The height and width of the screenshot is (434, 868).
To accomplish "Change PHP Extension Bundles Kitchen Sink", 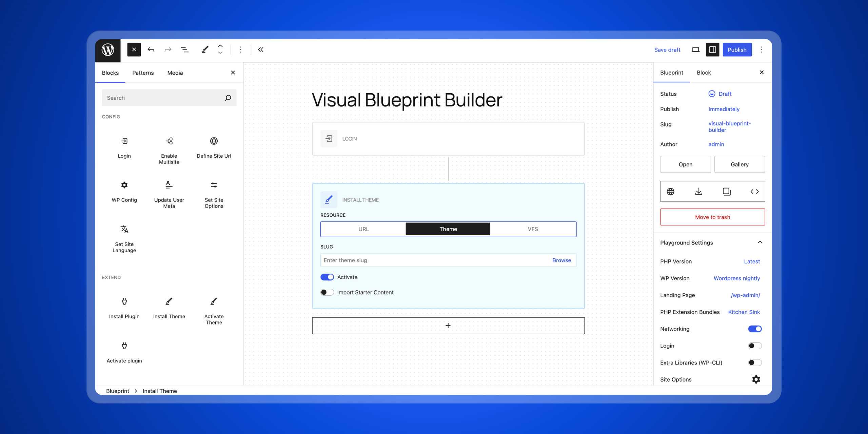I will (x=744, y=312).
